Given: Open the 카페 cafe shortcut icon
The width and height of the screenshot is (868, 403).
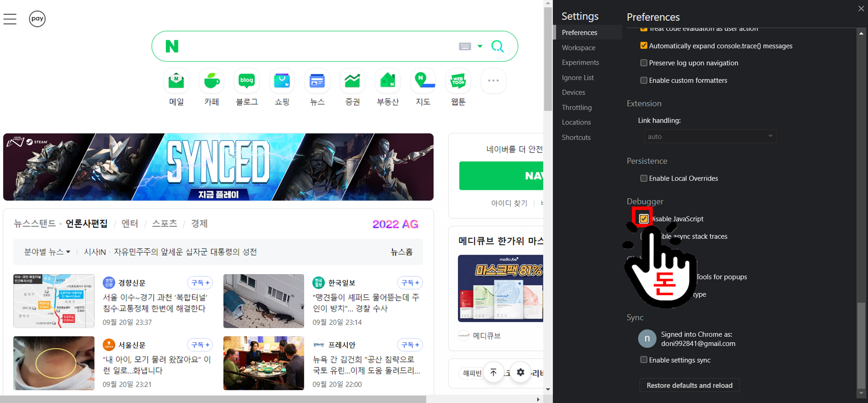Looking at the screenshot, I should click(211, 81).
